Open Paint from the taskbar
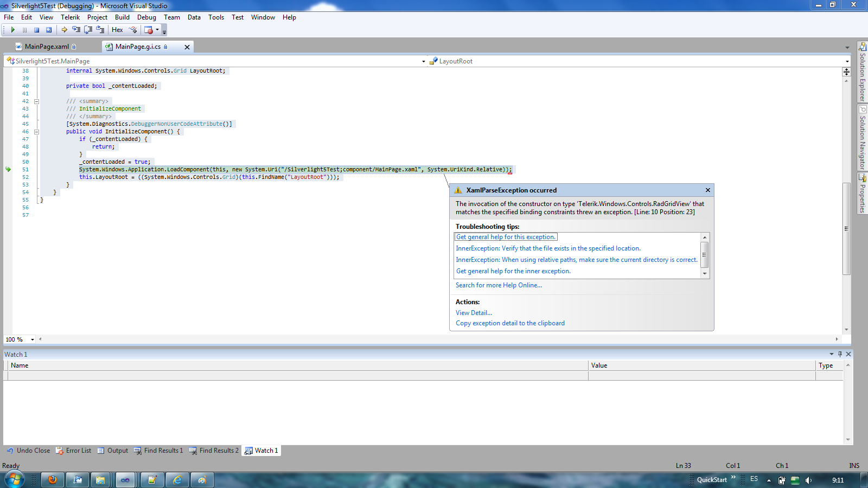The height and width of the screenshot is (488, 868). coord(202,480)
